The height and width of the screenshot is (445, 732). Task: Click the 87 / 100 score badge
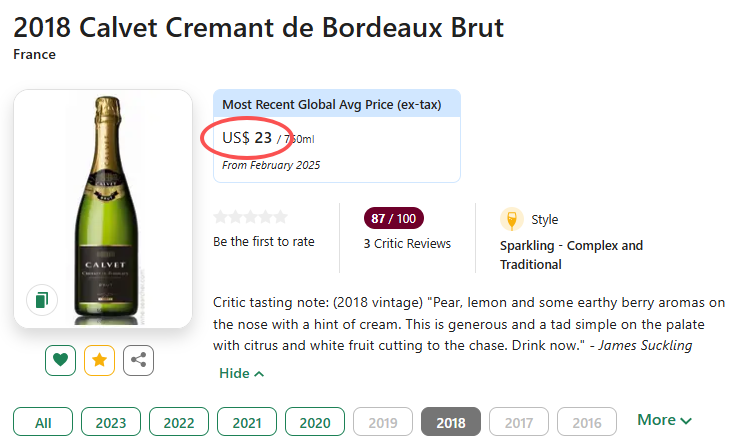tap(394, 218)
